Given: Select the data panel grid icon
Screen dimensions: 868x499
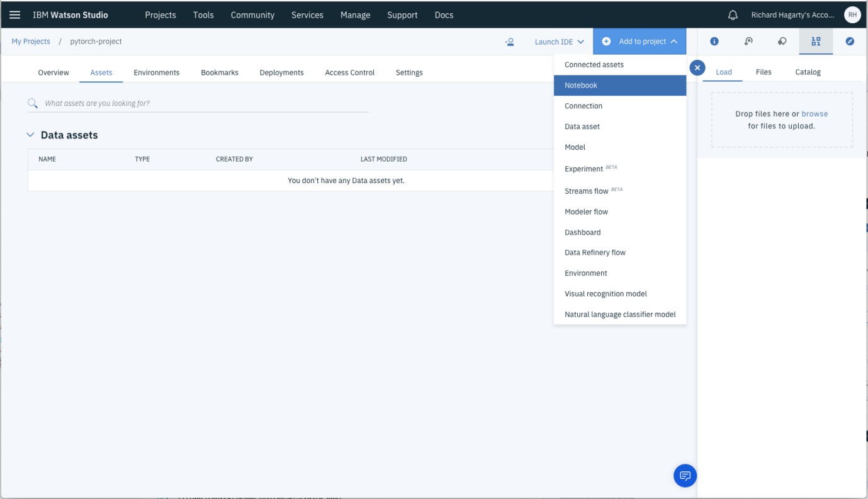Looking at the screenshot, I should pyautogui.click(x=816, y=40).
